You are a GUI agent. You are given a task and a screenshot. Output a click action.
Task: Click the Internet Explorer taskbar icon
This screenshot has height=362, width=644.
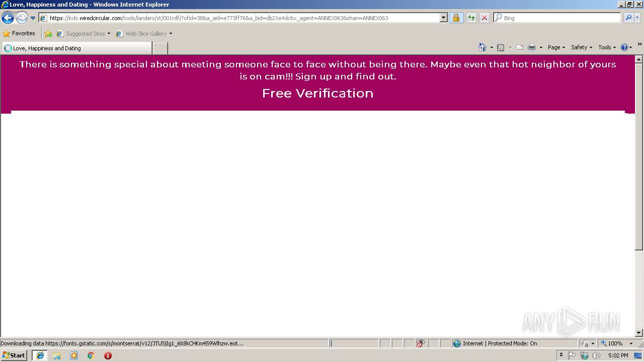pyautogui.click(x=40, y=355)
